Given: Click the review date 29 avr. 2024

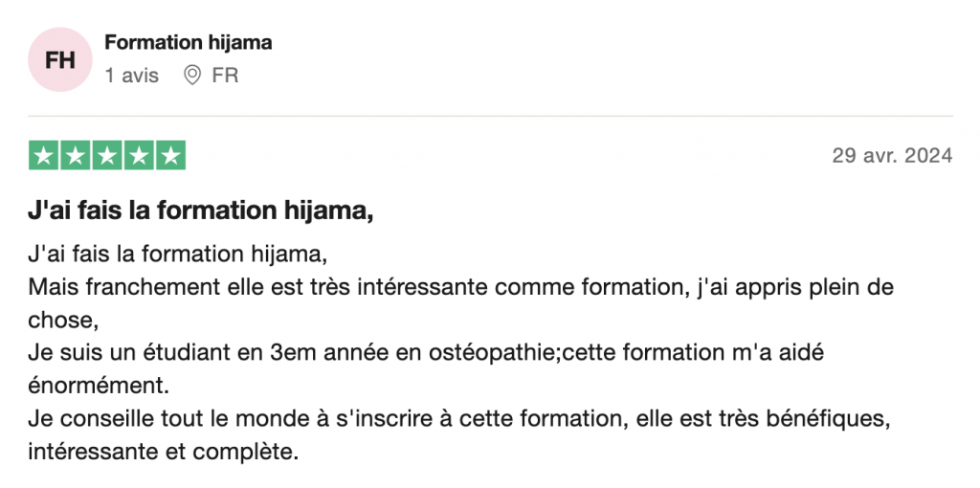Looking at the screenshot, I should 892,156.
